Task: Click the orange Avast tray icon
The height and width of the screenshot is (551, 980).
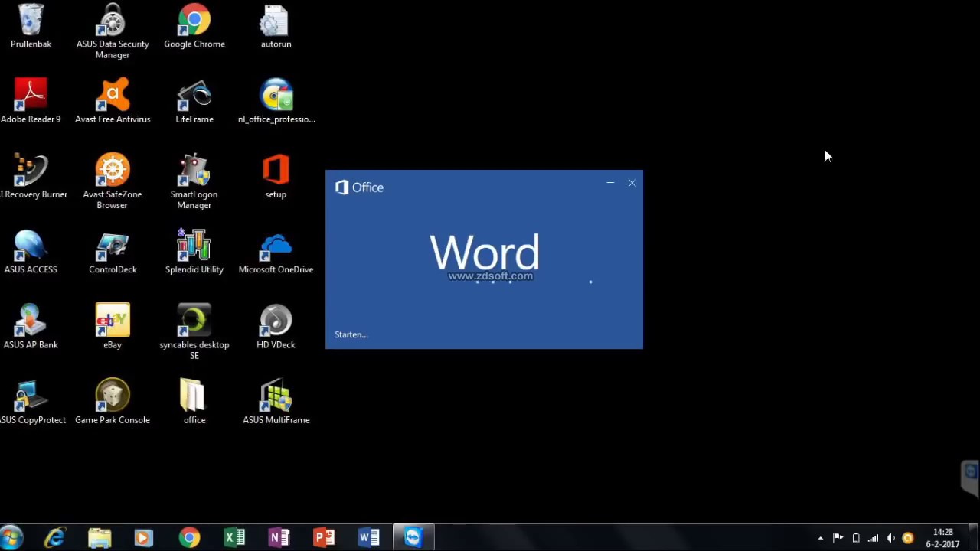Action: pos(908,538)
